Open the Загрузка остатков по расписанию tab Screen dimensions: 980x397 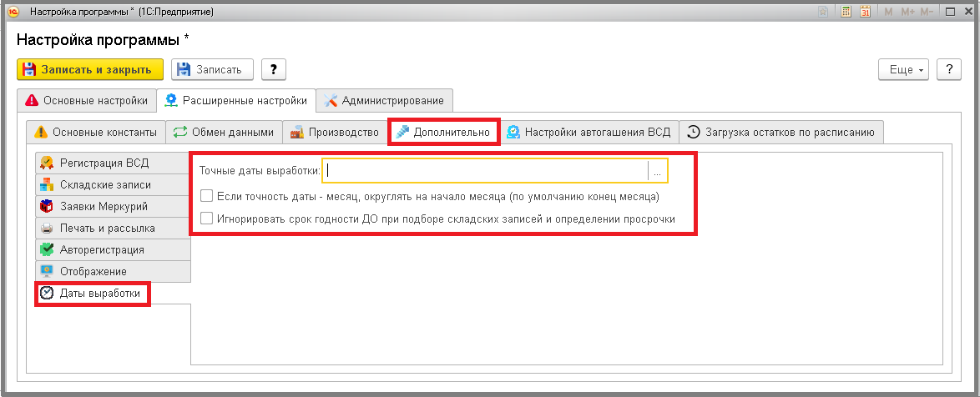tap(780, 133)
